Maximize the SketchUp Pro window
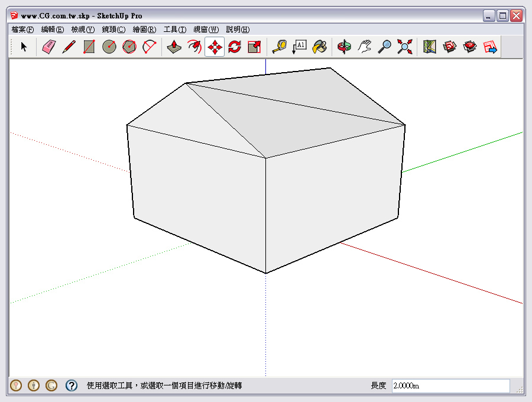 [502, 15]
